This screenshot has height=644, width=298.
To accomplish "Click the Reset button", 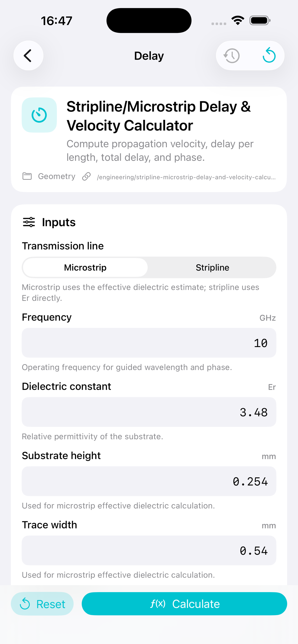I will tap(42, 604).
